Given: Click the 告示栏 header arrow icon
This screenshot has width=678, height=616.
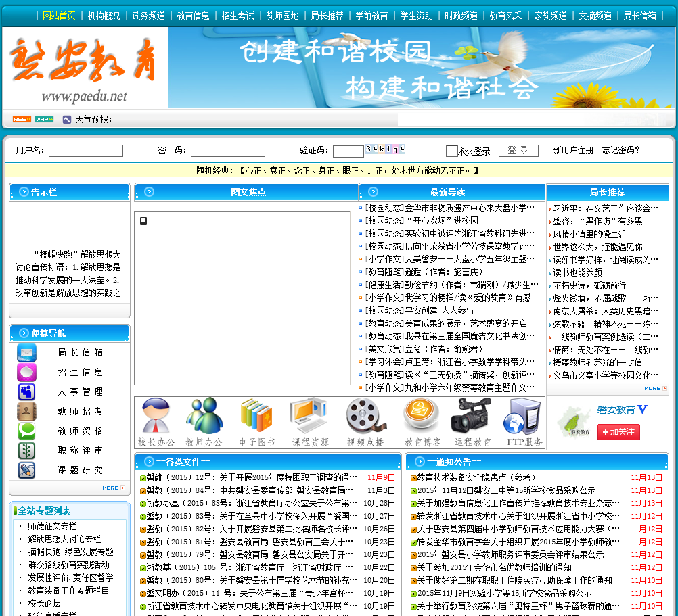Looking at the screenshot, I should pyautogui.click(x=24, y=192).
